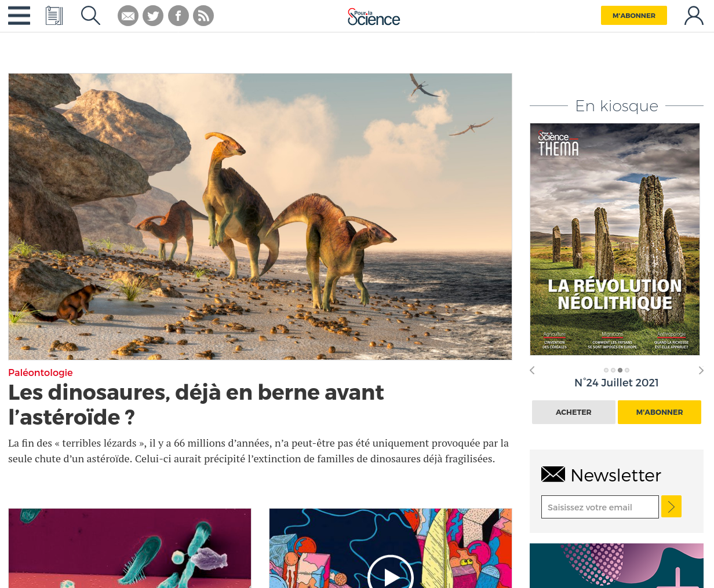Screen dimensions: 714x588
Task: Show next kiosque magazine with right chevron
Action: click(701, 370)
